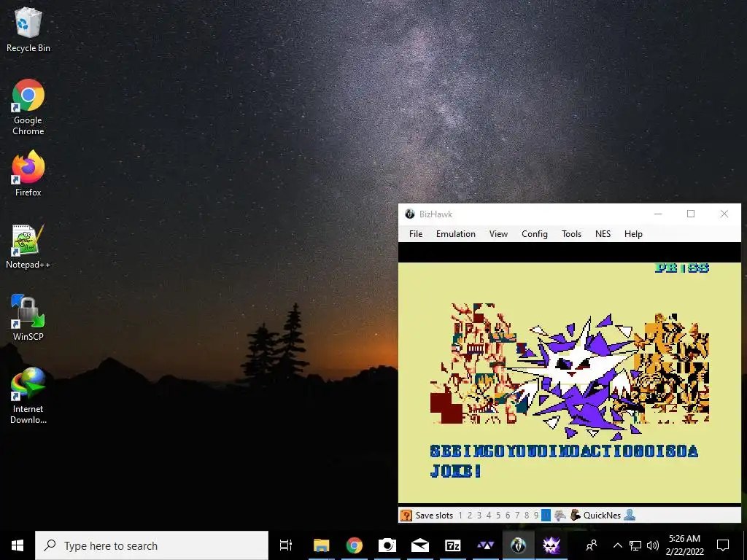Select save slot 3
Viewport: 747px width, 560px height.
tap(479, 516)
